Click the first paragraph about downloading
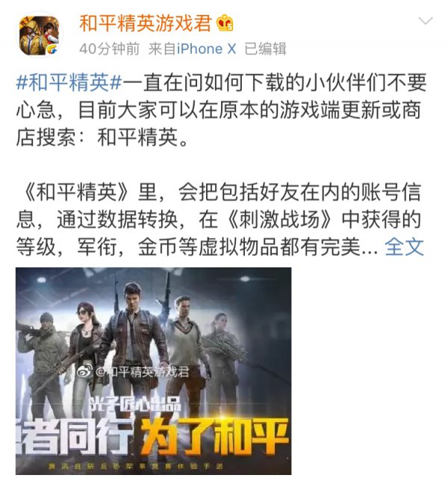Screen dimensions: 448x478 pos(221,110)
